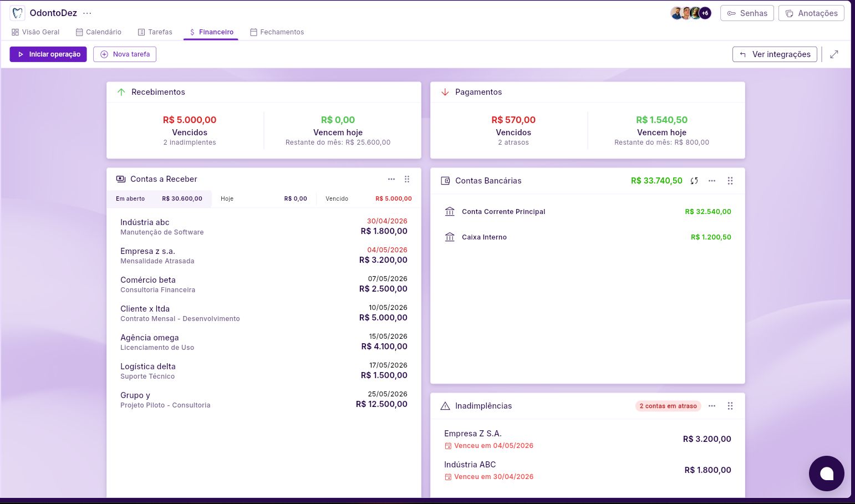Click the +6 extra members badge
855x504 pixels.
coord(705,13)
